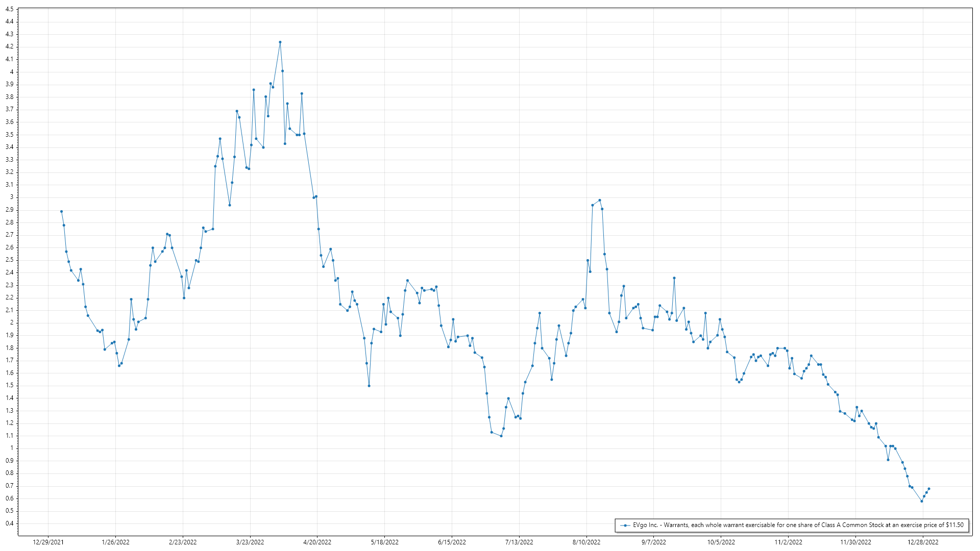Click the 4.5 y-axis value label

tap(10, 9)
